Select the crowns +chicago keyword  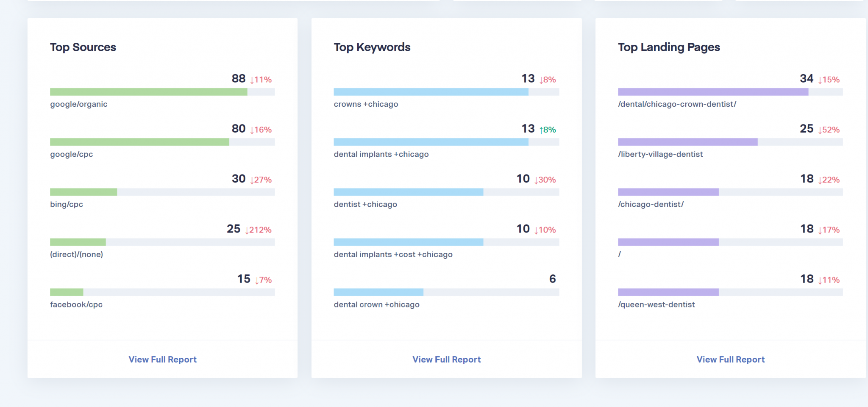[366, 104]
